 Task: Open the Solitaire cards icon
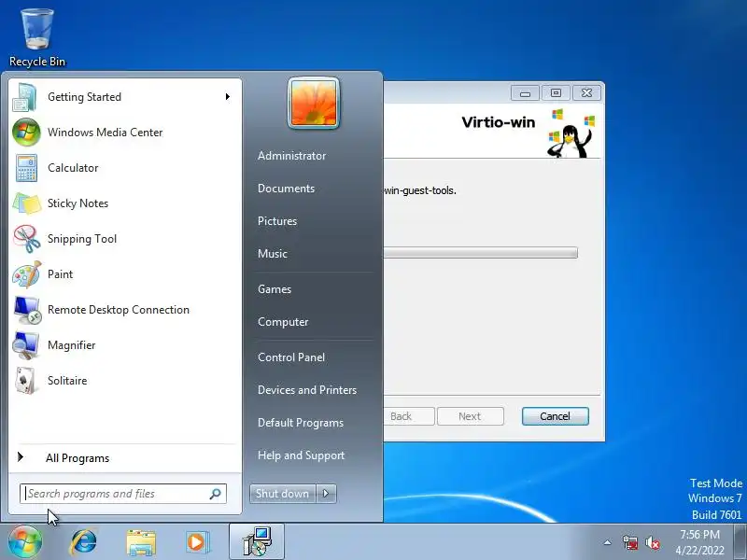pos(26,381)
